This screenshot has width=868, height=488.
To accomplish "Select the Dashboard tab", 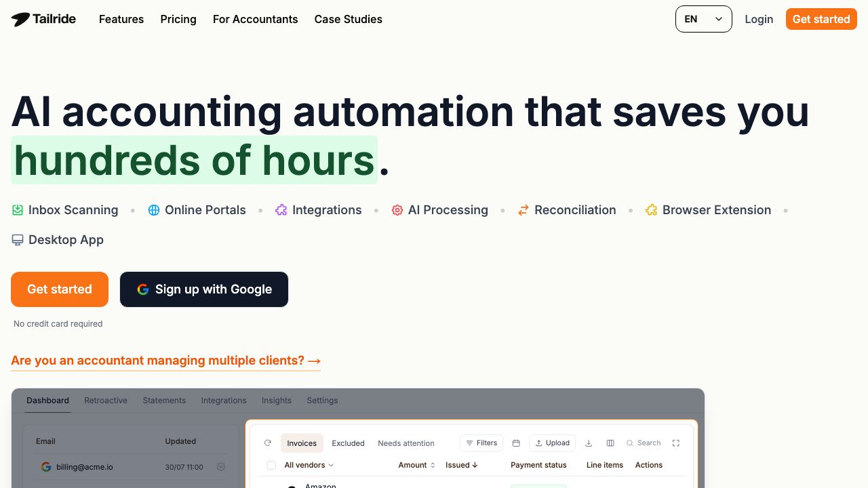I will (x=47, y=401).
